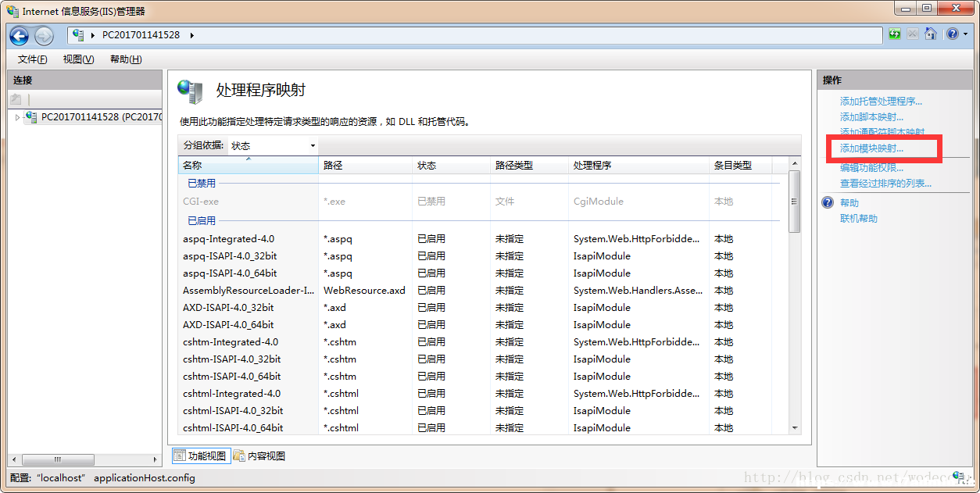Select the CGI-exe handler row
980x493 pixels.
(x=479, y=202)
